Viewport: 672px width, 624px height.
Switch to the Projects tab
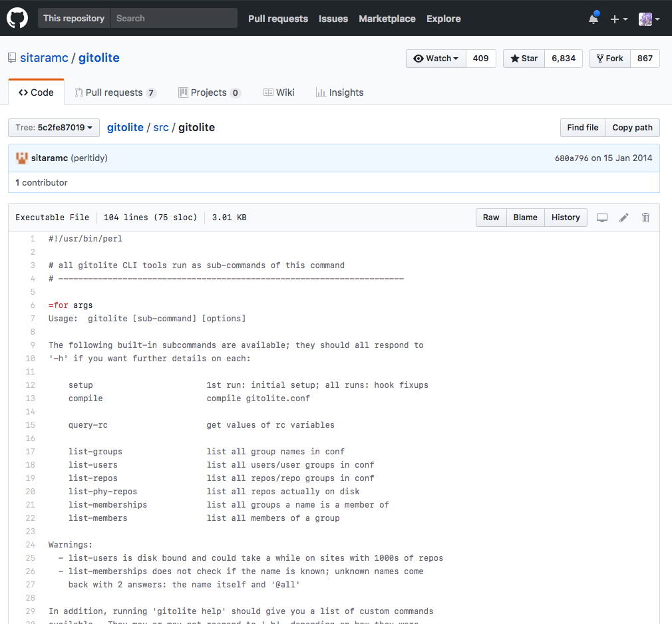pos(210,92)
